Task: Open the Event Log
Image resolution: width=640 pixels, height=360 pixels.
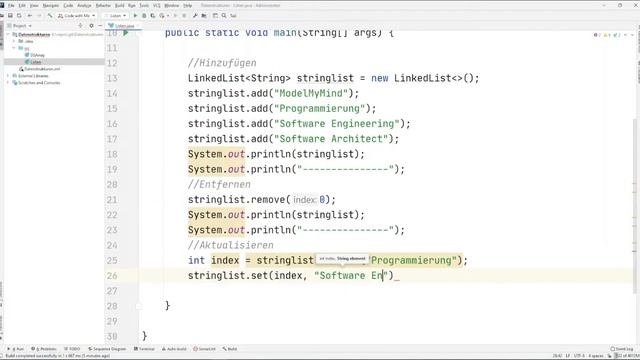Action: (622, 349)
